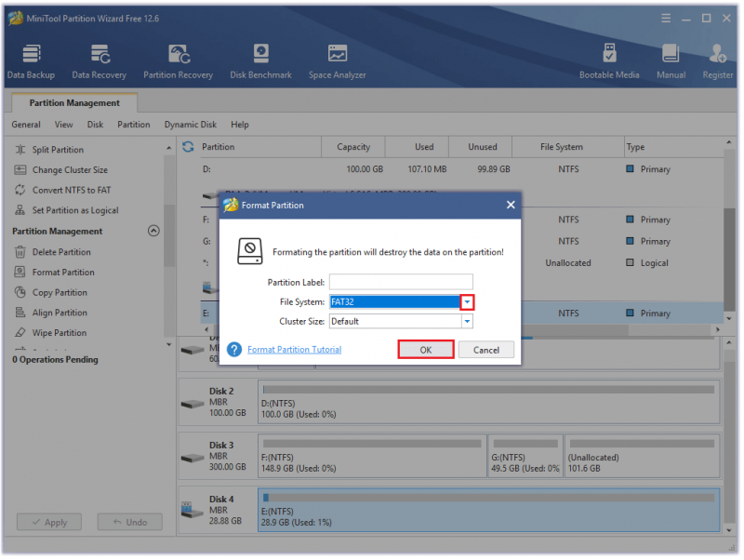Open the Dynamic Disk menu

coord(191,125)
